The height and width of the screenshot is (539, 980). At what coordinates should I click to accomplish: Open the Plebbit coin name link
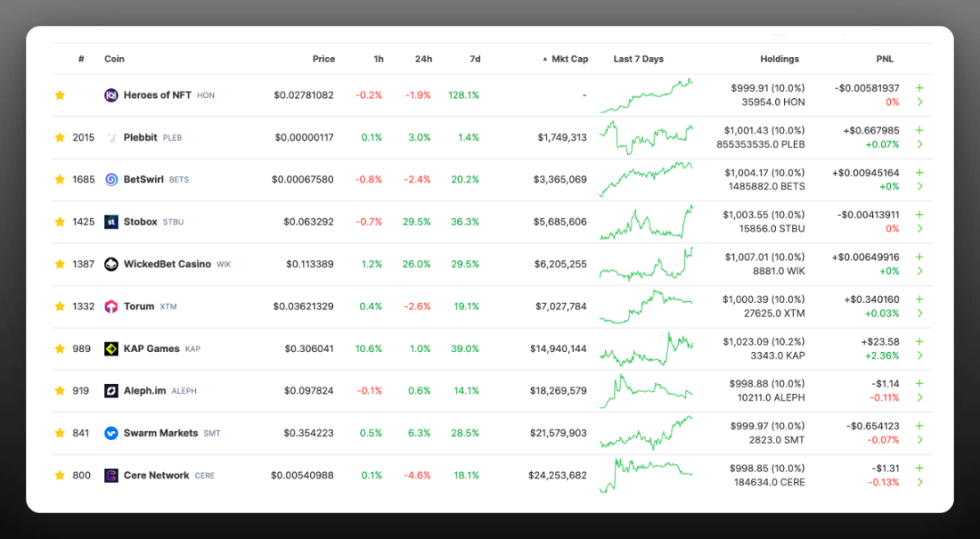coord(141,138)
